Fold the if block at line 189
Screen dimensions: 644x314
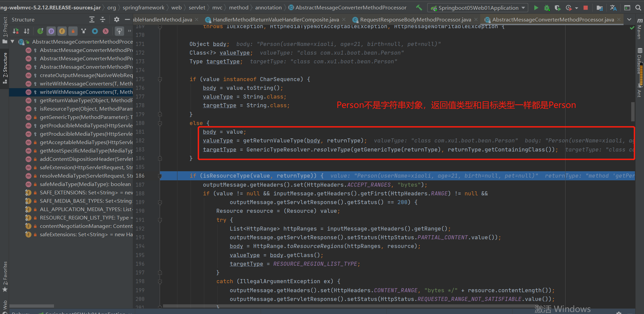click(160, 202)
